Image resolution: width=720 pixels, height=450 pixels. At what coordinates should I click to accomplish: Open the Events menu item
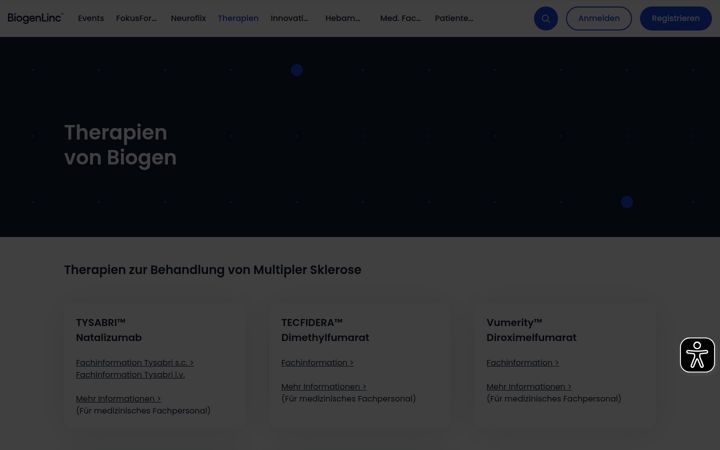click(91, 18)
